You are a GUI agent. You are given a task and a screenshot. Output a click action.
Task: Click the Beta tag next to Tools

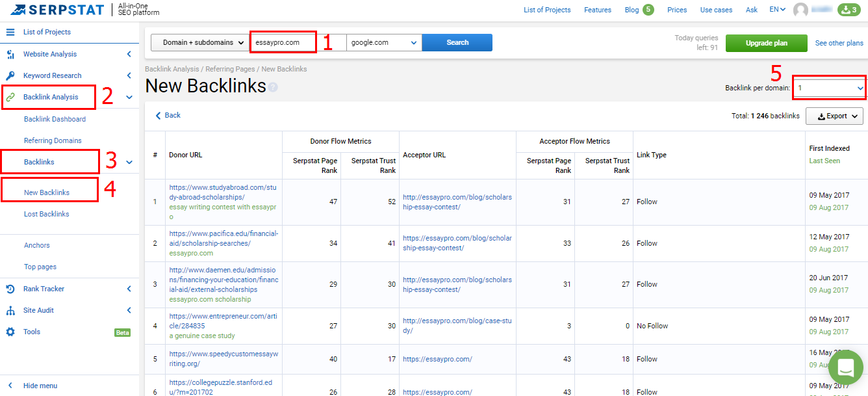tap(122, 332)
